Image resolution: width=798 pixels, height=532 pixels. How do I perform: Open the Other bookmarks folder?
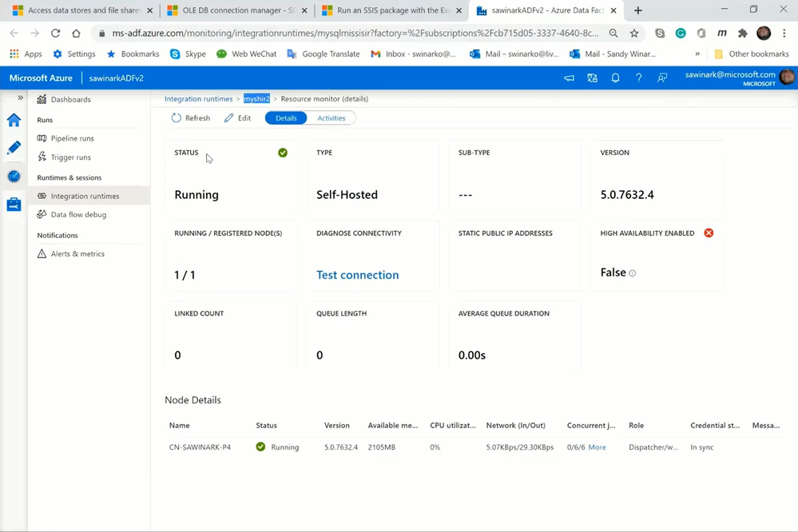[752, 54]
